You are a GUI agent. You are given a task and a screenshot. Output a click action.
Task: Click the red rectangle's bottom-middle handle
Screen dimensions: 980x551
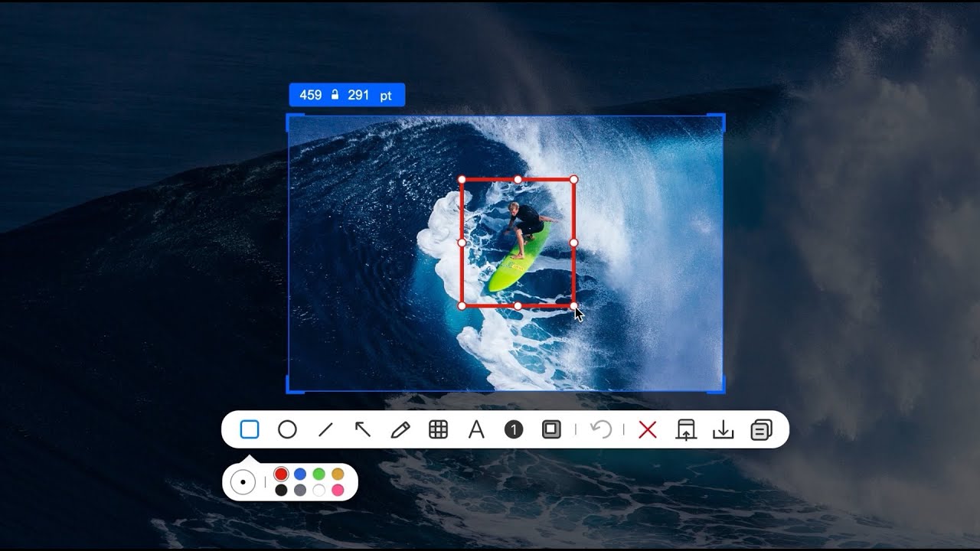(518, 306)
